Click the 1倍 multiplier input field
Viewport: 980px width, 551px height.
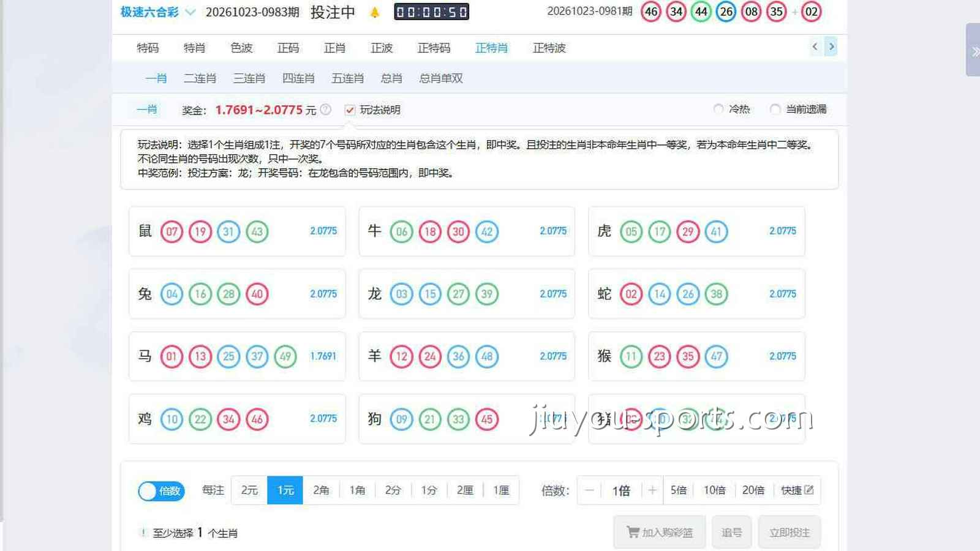(x=621, y=490)
